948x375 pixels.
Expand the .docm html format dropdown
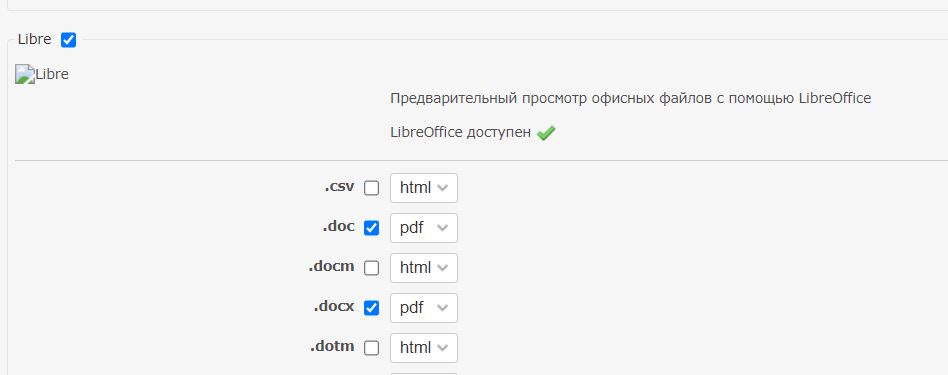pyautogui.click(x=424, y=268)
